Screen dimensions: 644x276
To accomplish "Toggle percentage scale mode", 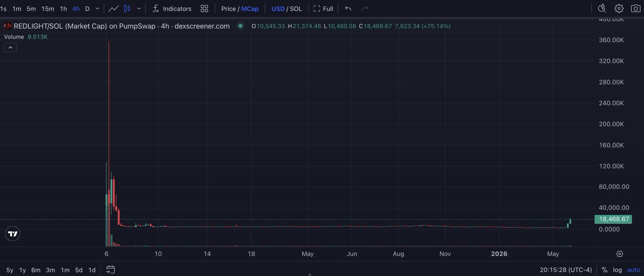I will click(x=604, y=270).
